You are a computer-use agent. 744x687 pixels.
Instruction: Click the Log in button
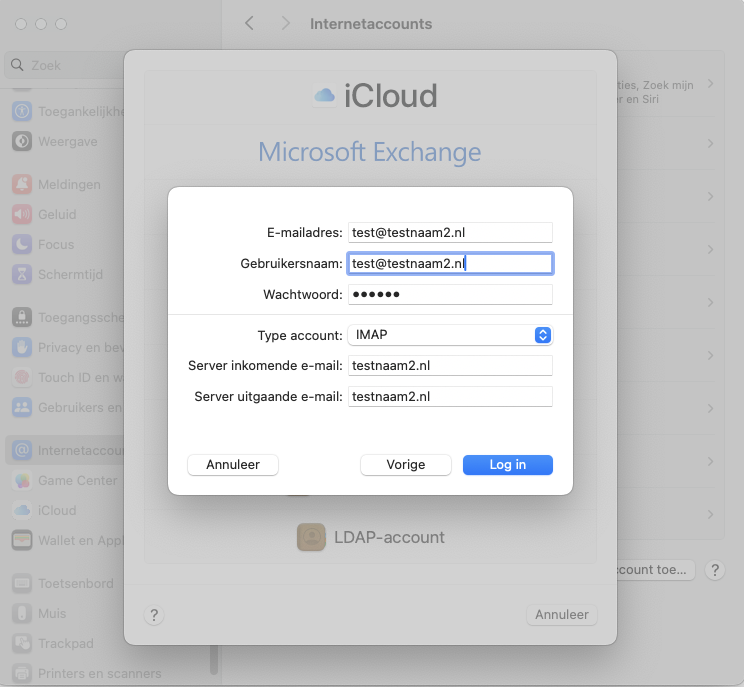pyautogui.click(x=507, y=465)
